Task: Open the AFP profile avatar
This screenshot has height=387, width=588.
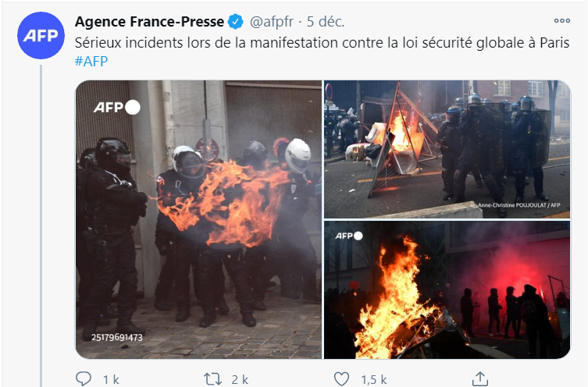Action: 41,36
